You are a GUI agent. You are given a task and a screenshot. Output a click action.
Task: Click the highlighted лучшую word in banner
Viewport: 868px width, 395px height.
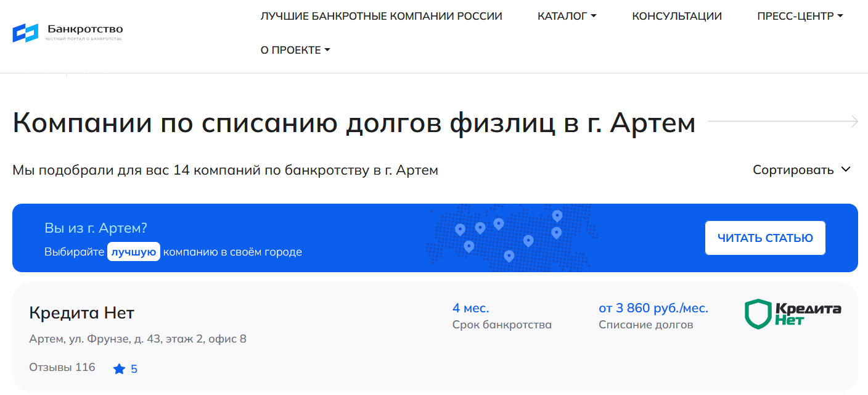(134, 252)
